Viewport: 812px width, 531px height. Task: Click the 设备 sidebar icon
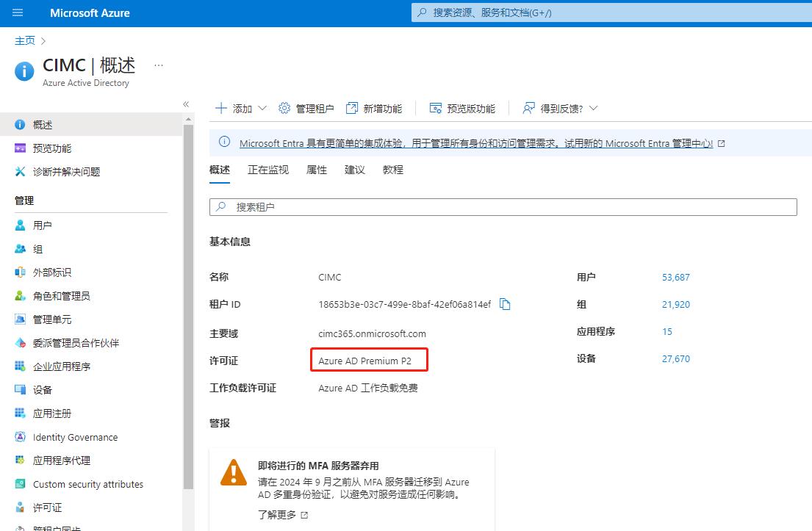20,390
